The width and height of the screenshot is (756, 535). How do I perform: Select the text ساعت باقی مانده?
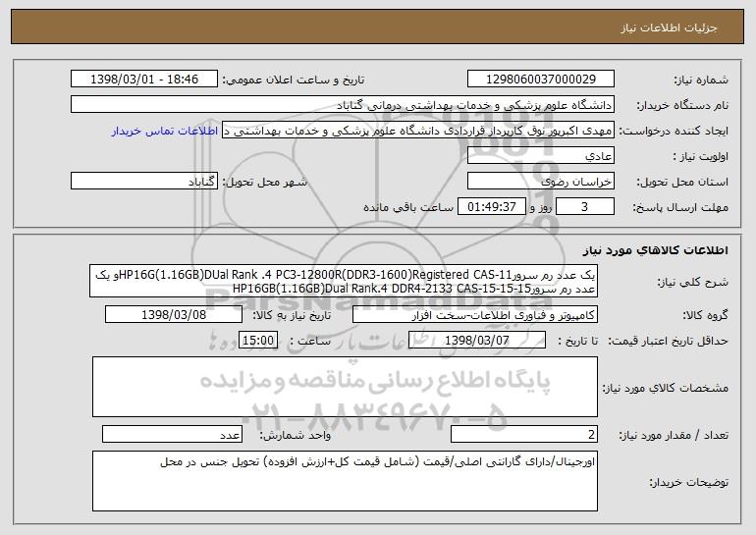click(x=408, y=207)
